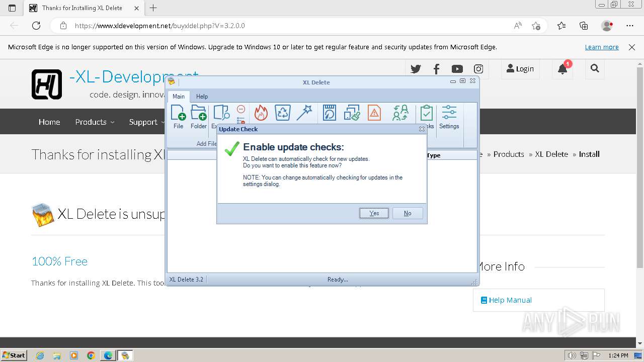Open Instagram icon on website header
The image size is (644, 362).
coord(478,69)
